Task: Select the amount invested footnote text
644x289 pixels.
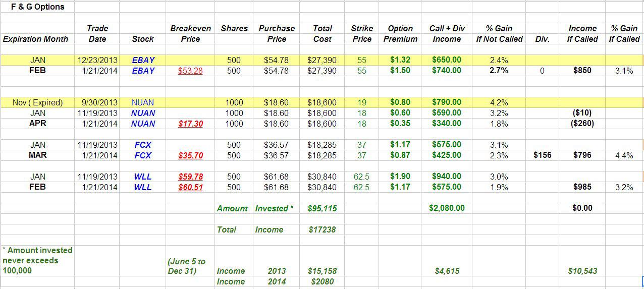Action: (x=37, y=260)
